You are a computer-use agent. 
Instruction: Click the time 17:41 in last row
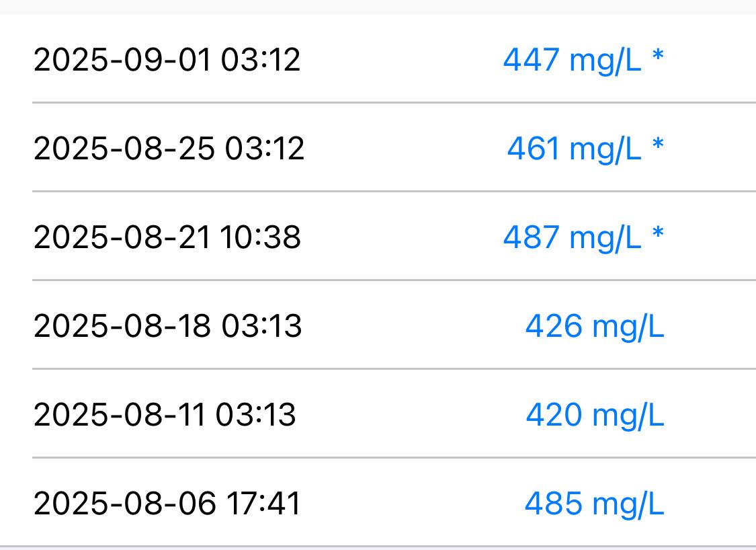pyautogui.click(x=263, y=503)
